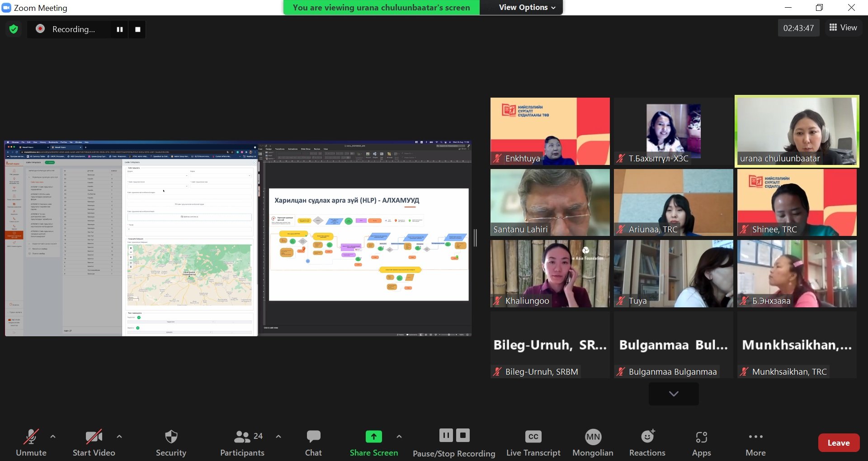
Task: Click the Security shield icon
Action: [x=171, y=437]
